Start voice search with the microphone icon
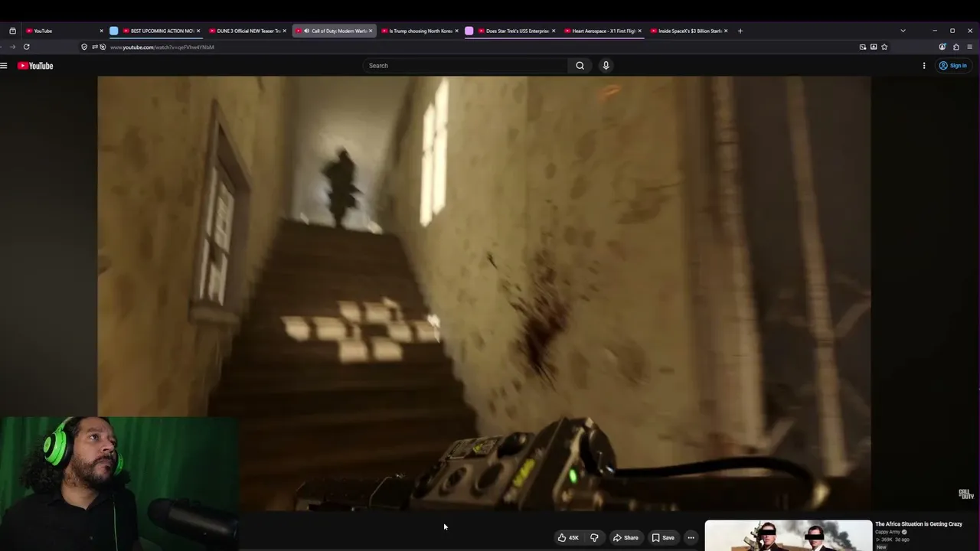This screenshot has height=551, width=980. (606, 66)
